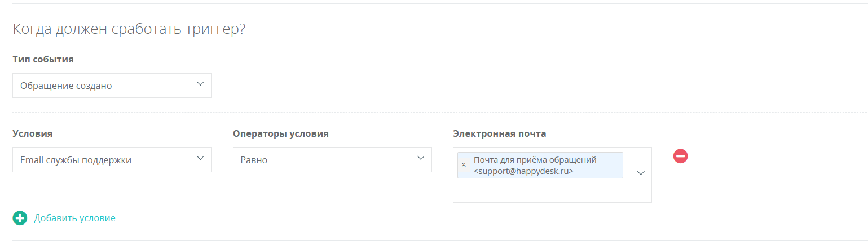868x246 pixels.
Task: Expand chevron beside Email службы поддержки
Action: pyautogui.click(x=200, y=158)
